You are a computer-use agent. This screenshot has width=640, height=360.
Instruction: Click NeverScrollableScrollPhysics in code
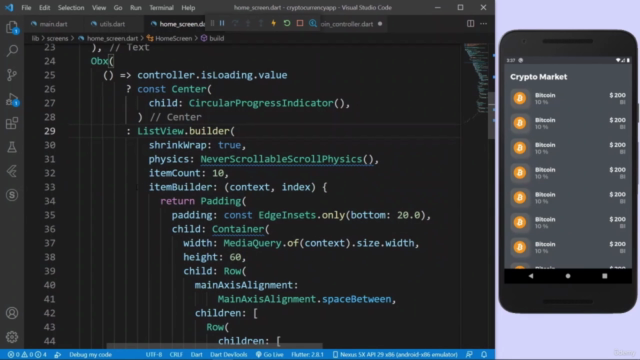tap(281, 159)
